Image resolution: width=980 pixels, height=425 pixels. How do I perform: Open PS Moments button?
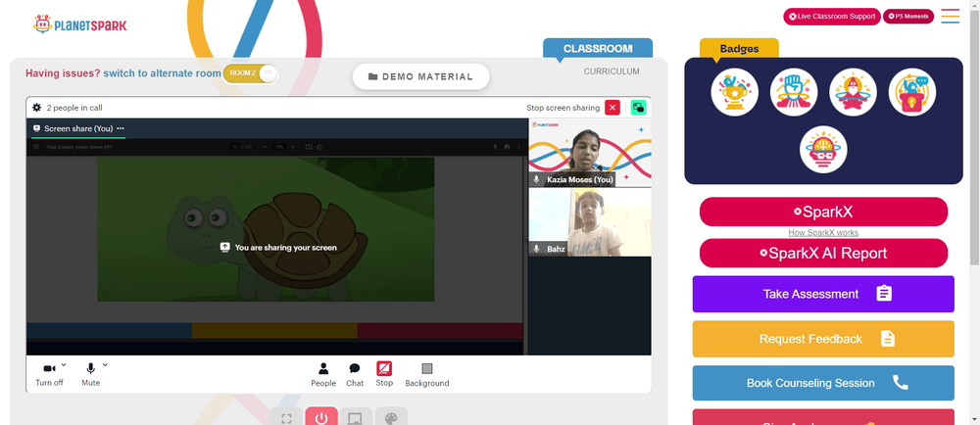tap(908, 17)
